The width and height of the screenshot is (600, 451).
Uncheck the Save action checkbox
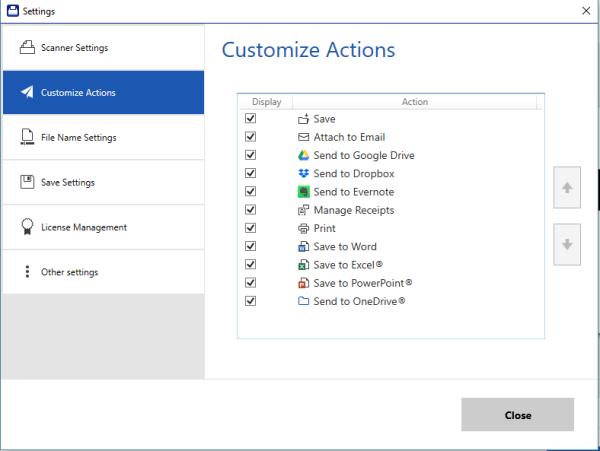(251, 119)
